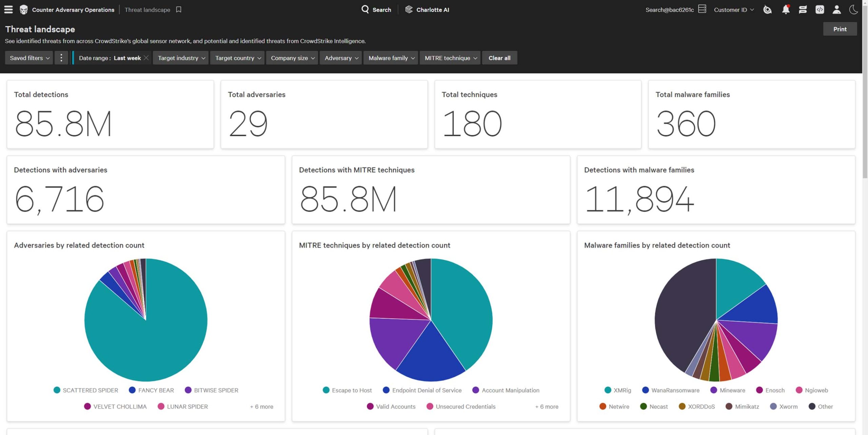Click the CrowdStrike falcon logo icon
The width and height of the screenshot is (868, 435).
[x=24, y=10]
